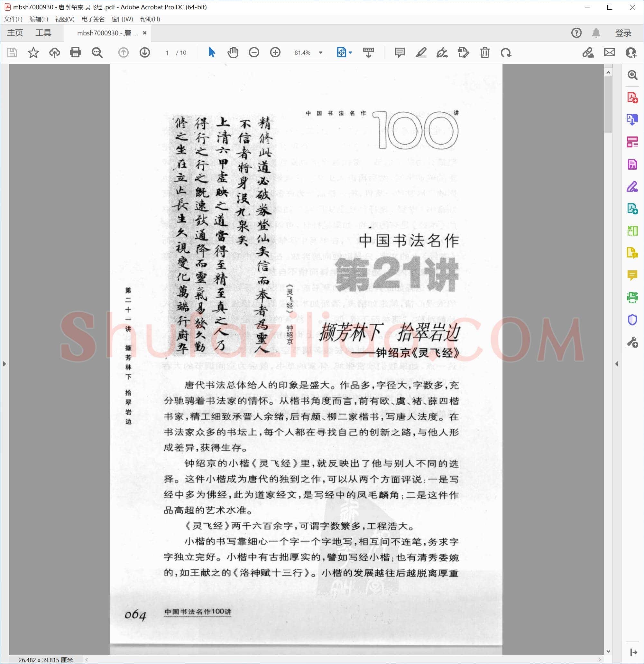This screenshot has height=664, width=644.
Task: Click the stamp tool icon
Action: tap(464, 52)
